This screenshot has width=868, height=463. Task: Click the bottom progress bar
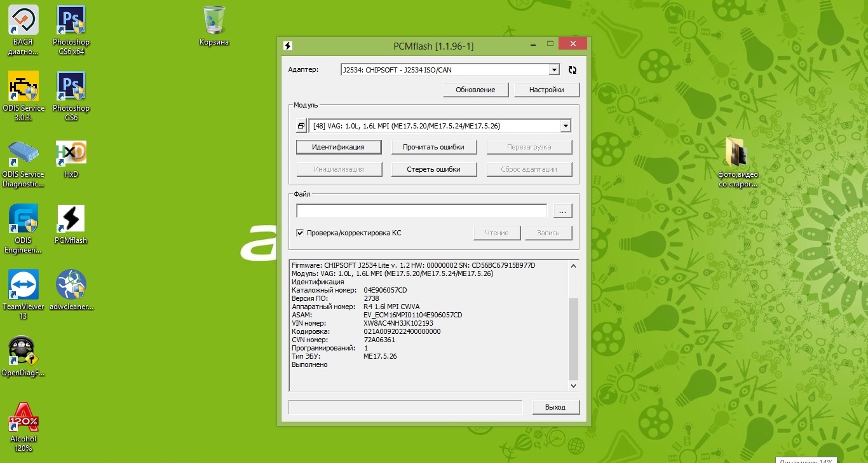405,407
